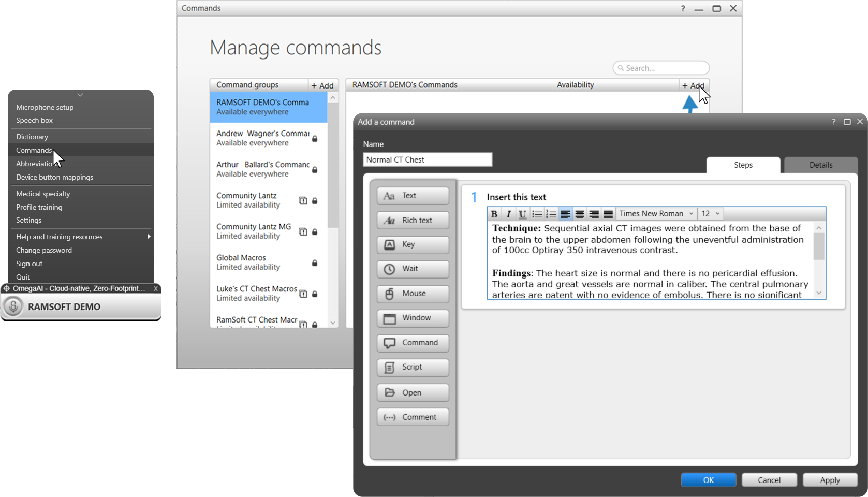Add an Open step
The height and width of the screenshot is (497, 868).
pos(413,392)
